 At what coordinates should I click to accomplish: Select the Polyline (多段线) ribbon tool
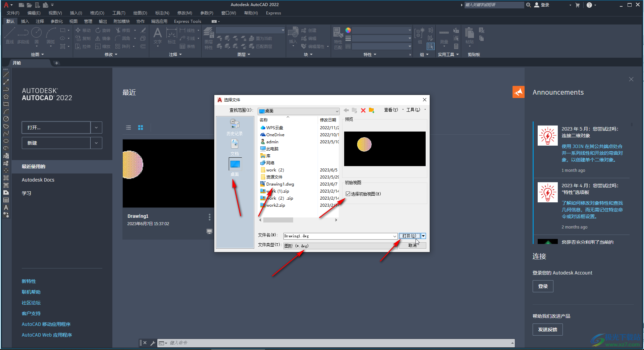[x=23, y=35]
